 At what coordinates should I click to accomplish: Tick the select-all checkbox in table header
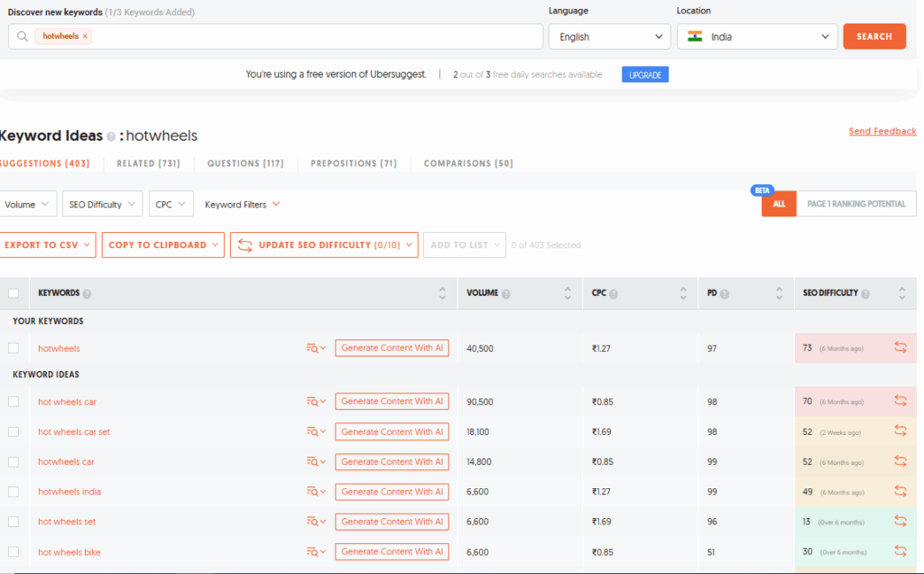click(x=14, y=293)
